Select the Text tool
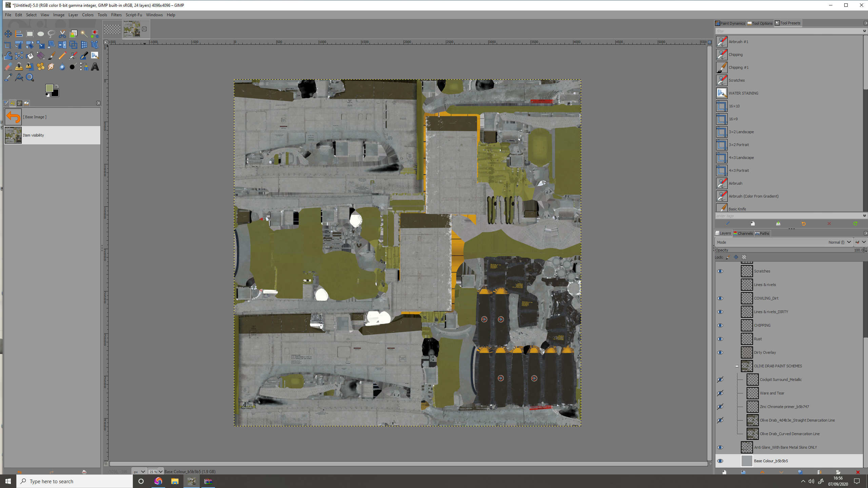 [x=95, y=67]
